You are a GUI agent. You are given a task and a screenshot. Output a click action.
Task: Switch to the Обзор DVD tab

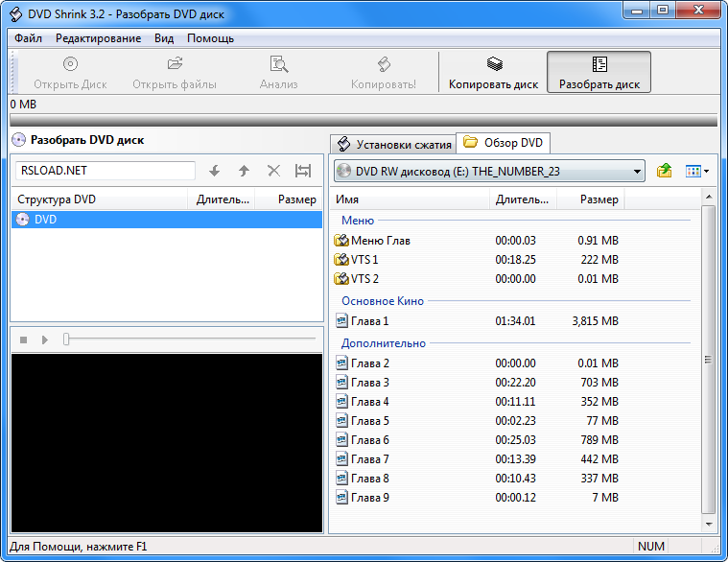[504, 143]
